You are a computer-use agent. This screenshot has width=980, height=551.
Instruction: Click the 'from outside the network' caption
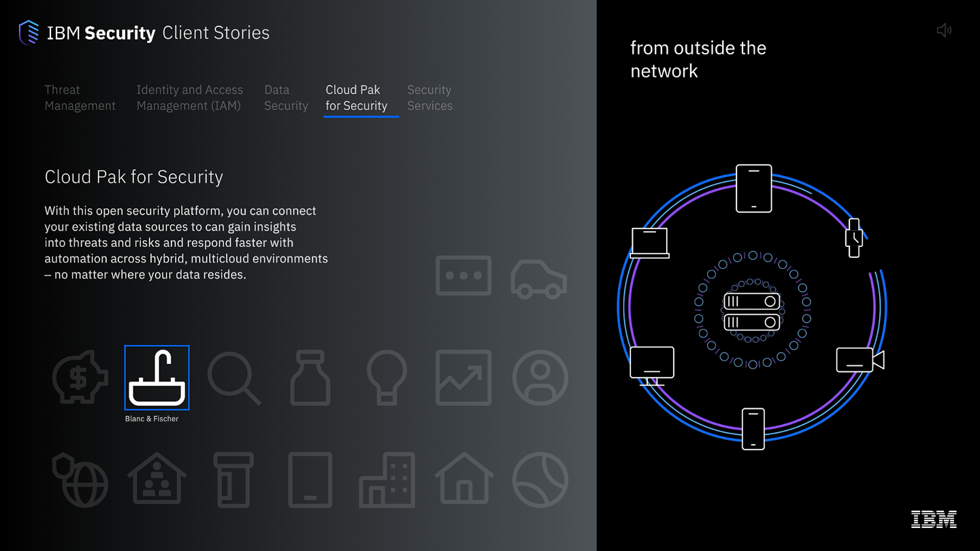point(698,59)
